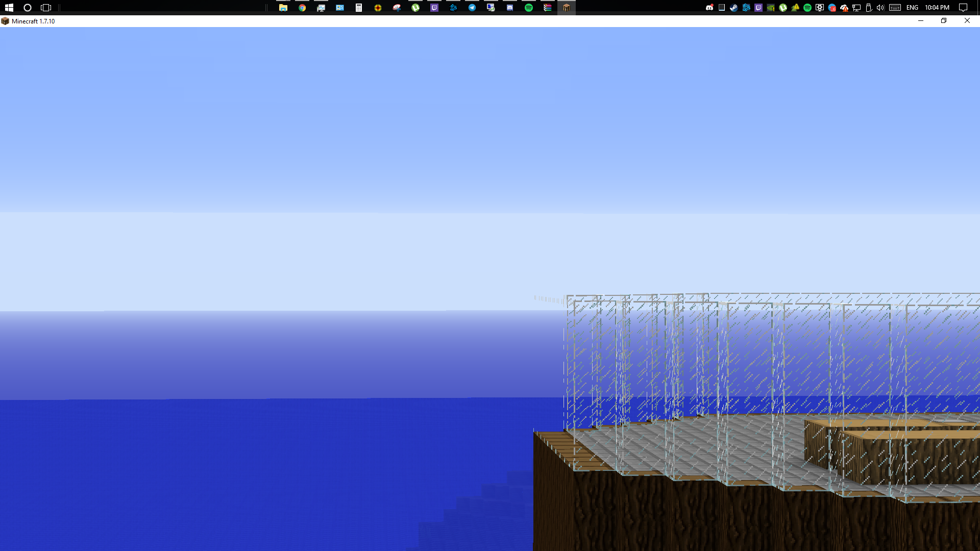980x551 pixels.
Task: Open the clock showing 10:04 PM
Action: [937, 8]
